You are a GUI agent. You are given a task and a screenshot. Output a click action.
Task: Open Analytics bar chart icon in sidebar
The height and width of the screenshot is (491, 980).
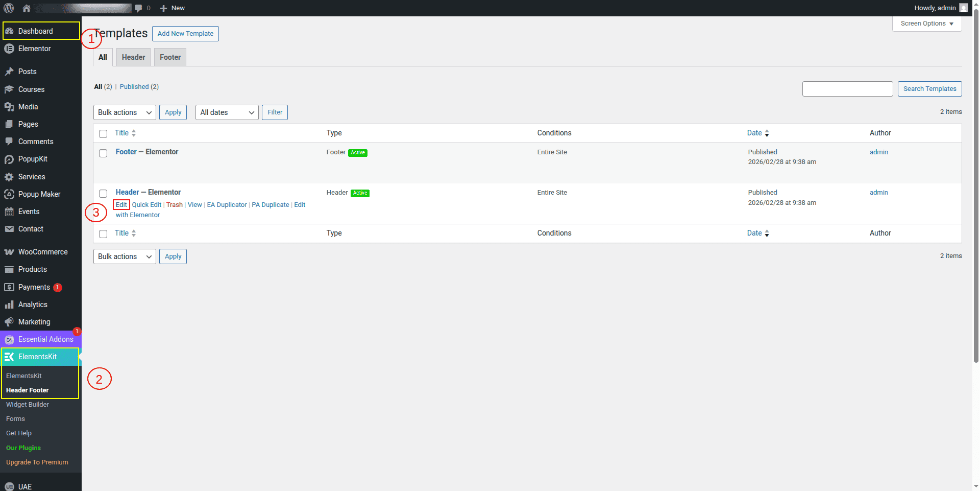click(9, 305)
